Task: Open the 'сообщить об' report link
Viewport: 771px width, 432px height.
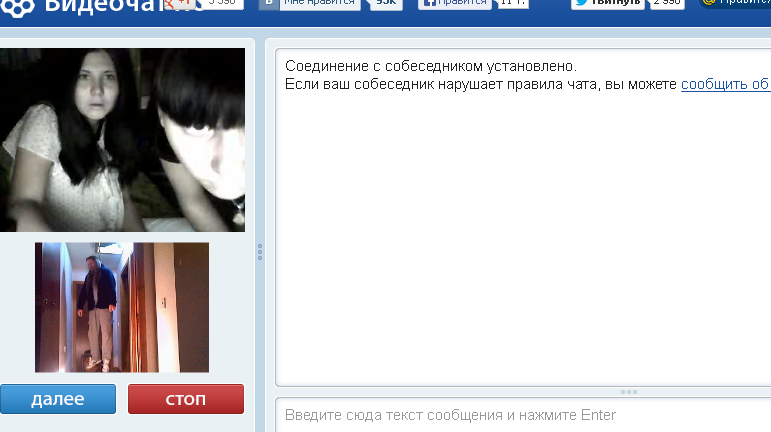Action: pyautogui.click(x=726, y=84)
